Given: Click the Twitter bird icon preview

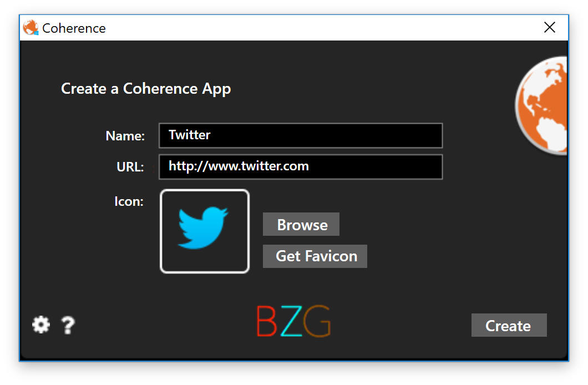Looking at the screenshot, I should [205, 231].
